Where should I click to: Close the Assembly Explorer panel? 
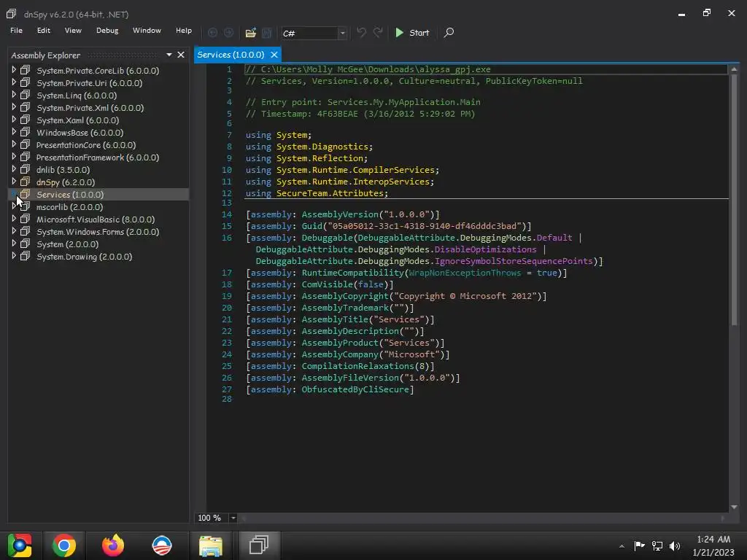[x=181, y=55]
